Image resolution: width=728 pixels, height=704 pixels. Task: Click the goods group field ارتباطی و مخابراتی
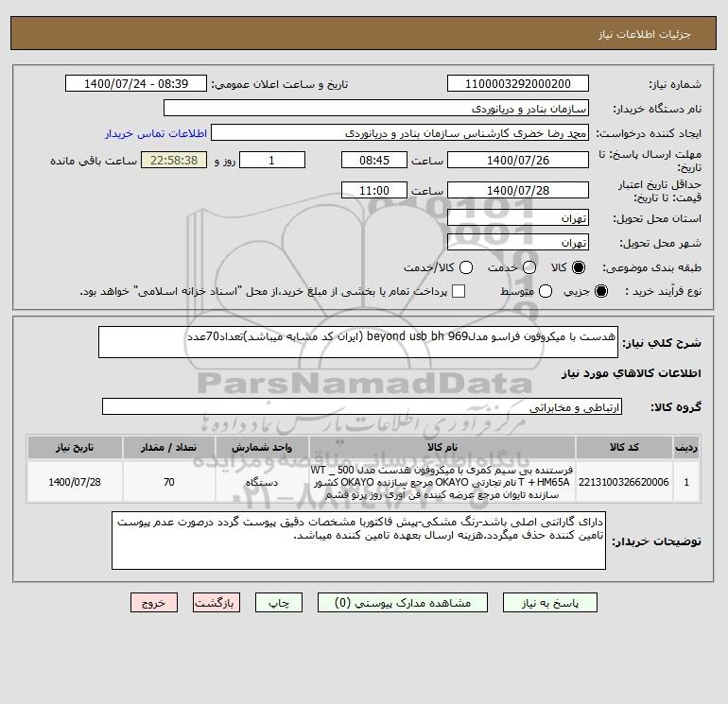tap(362, 406)
